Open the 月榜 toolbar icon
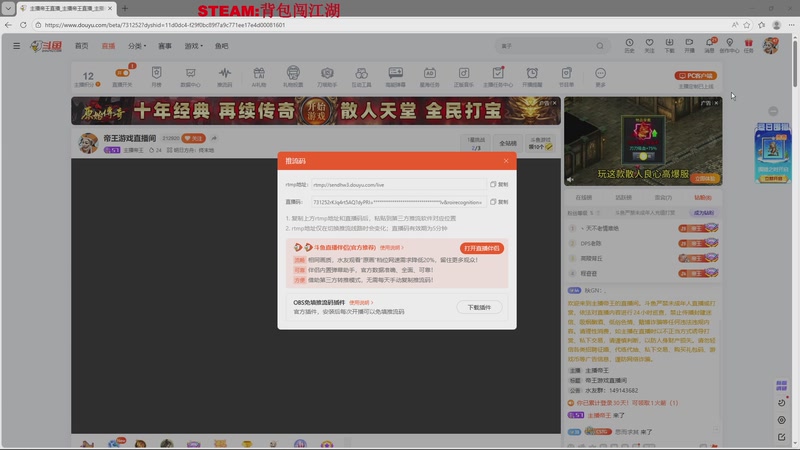This screenshot has height=450, width=800. pyautogui.click(x=157, y=77)
